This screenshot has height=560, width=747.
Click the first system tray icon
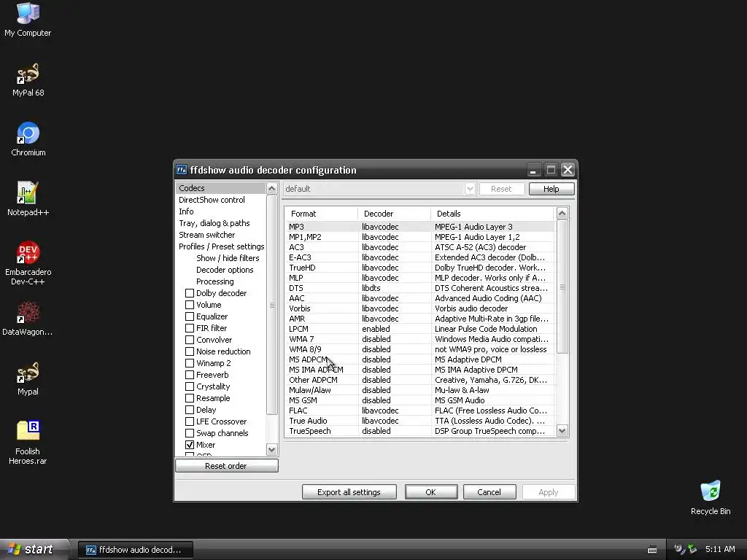[679, 550]
